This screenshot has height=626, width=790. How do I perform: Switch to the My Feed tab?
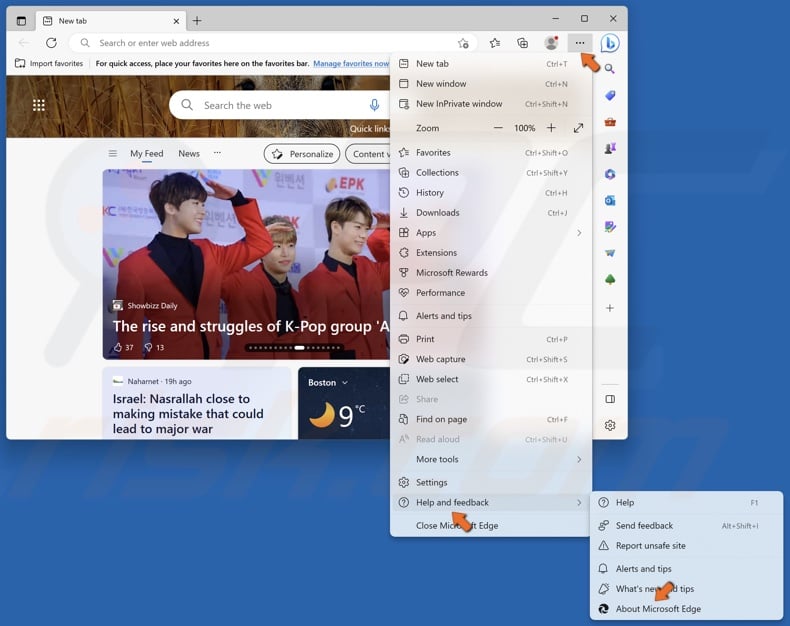coord(147,154)
